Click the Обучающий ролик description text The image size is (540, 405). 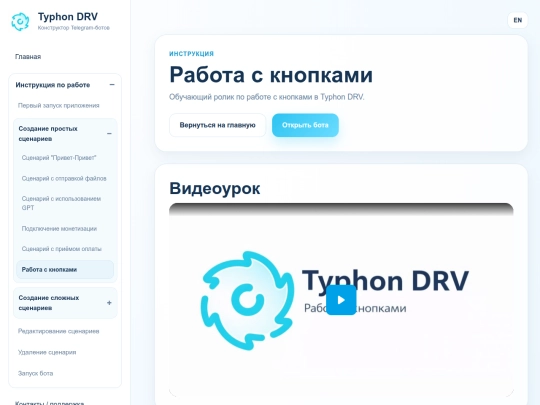pos(267,97)
